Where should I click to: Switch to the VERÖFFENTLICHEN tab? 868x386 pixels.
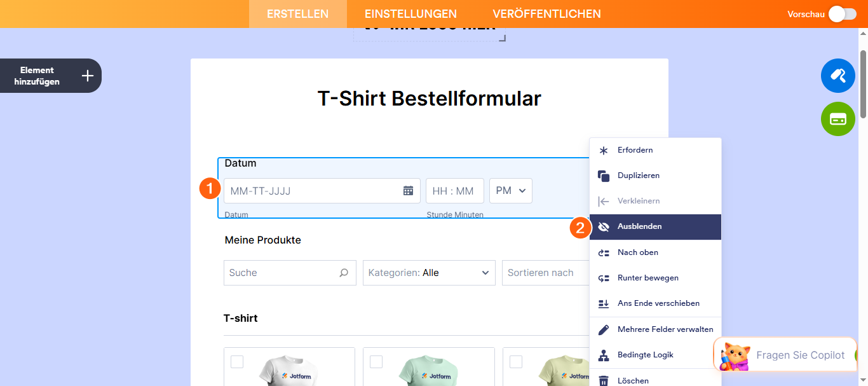(546, 14)
